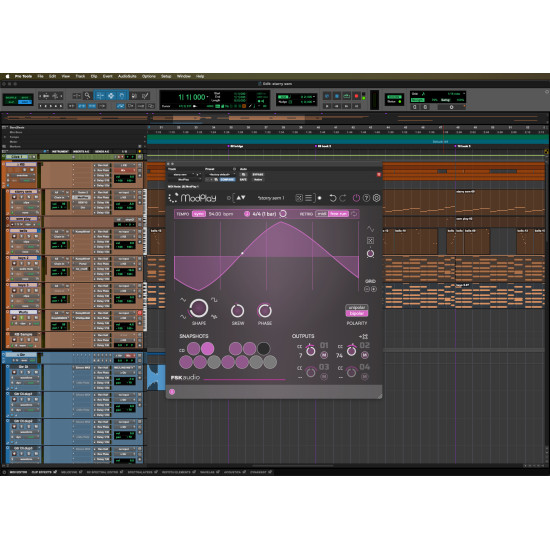The height and width of the screenshot is (550, 550).
Task: Toggle the tempo sync button in ModPlay
Action: (199, 214)
